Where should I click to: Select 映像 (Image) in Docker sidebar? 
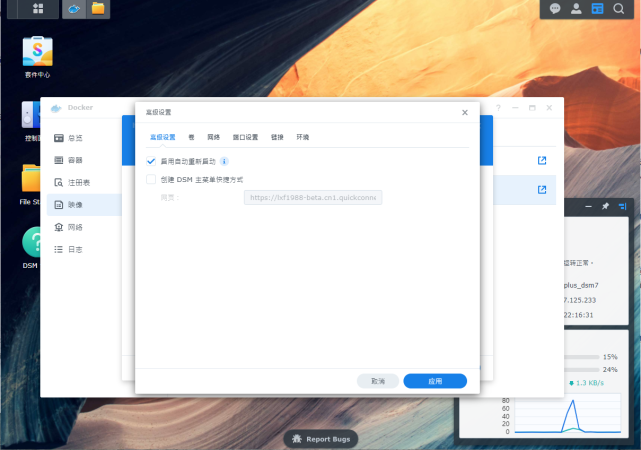click(x=85, y=205)
